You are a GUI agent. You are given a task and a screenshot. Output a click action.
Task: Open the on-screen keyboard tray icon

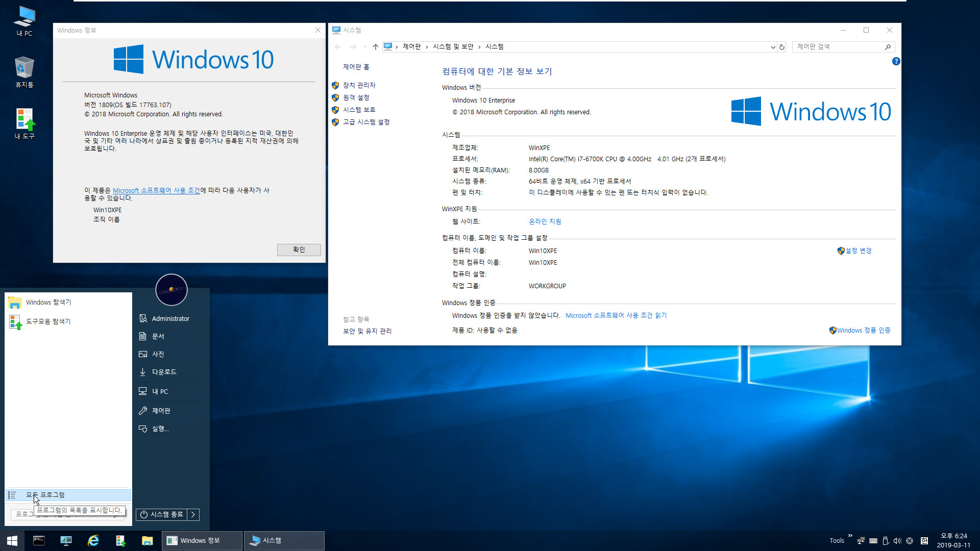tap(873, 541)
